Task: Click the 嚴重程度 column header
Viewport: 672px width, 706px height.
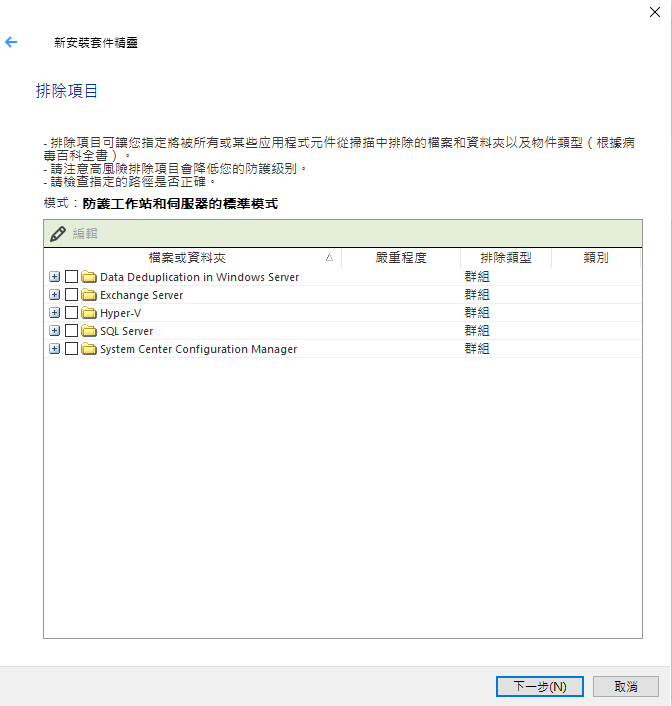Action: (x=401, y=258)
